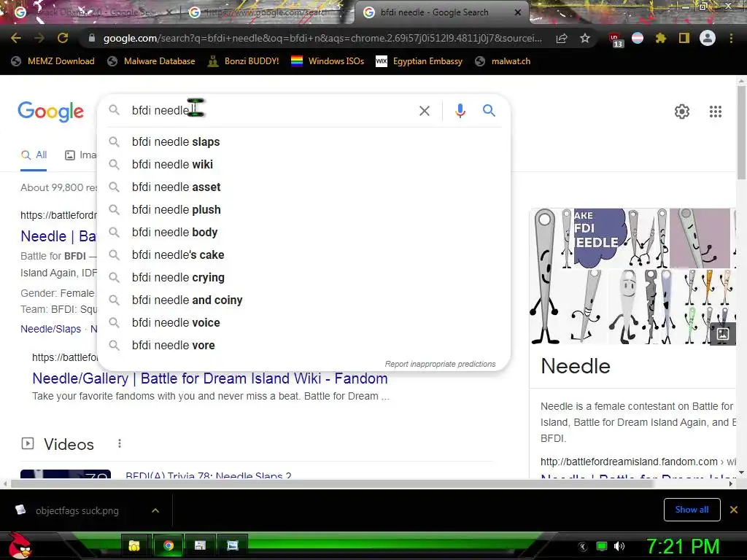The width and height of the screenshot is (747, 560).
Task: Go back with the browser back arrow
Action: (x=16, y=38)
